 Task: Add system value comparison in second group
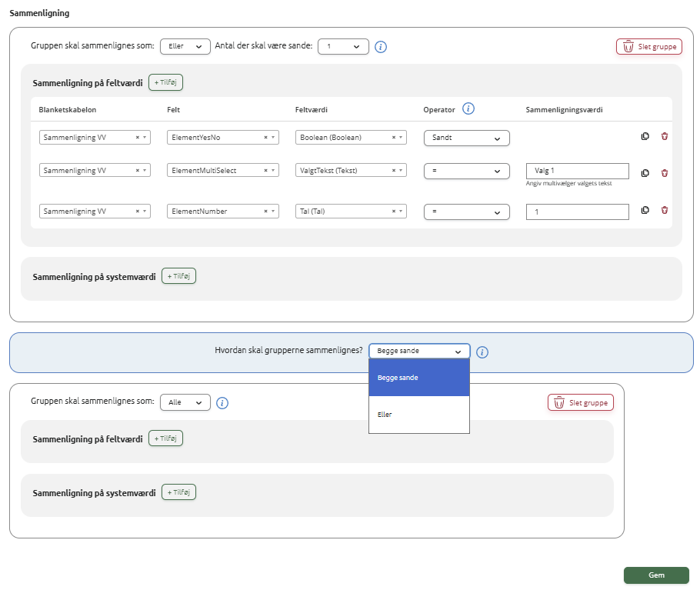[178, 492]
